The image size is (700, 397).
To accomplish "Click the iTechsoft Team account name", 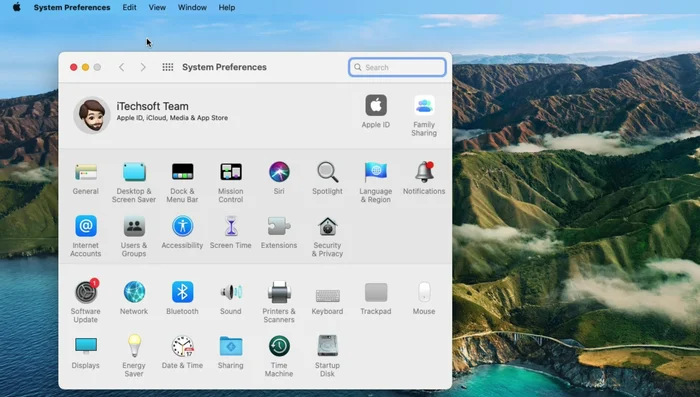I will pos(153,106).
